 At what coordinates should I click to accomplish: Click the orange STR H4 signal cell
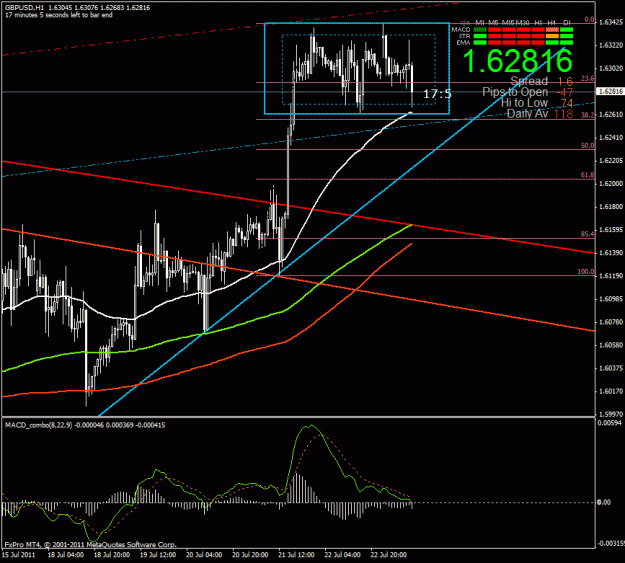(x=552, y=36)
